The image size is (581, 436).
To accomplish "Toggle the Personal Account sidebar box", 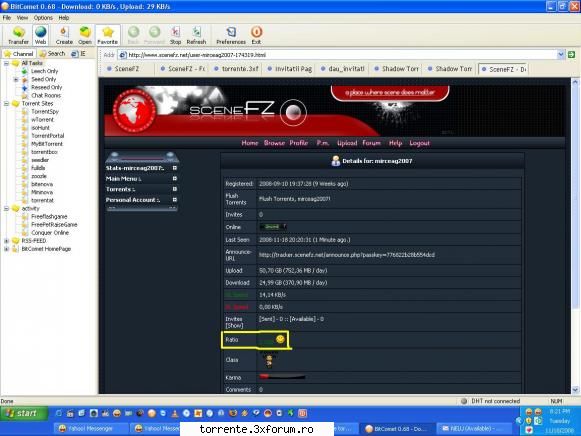I will tap(175, 200).
